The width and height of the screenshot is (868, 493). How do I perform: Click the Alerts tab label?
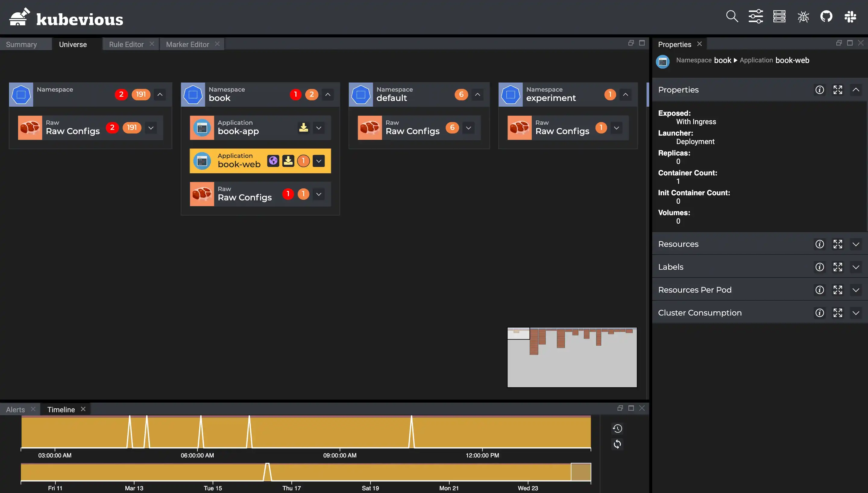[15, 409]
